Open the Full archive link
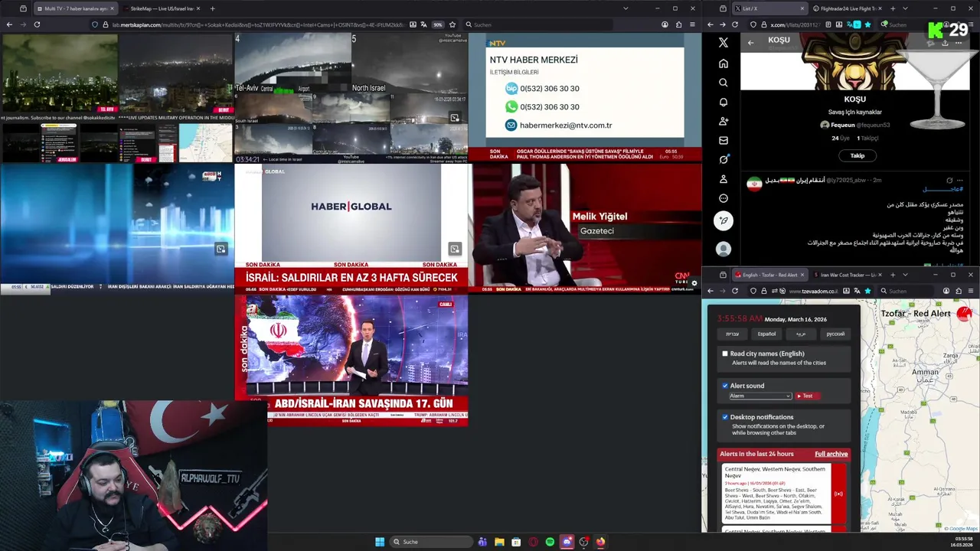980x551 pixels. point(831,454)
